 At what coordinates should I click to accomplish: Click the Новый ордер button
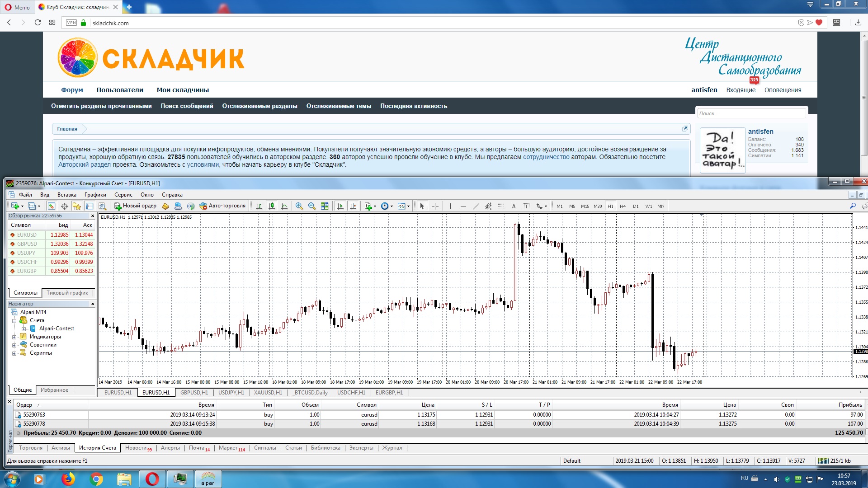[135, 206]
